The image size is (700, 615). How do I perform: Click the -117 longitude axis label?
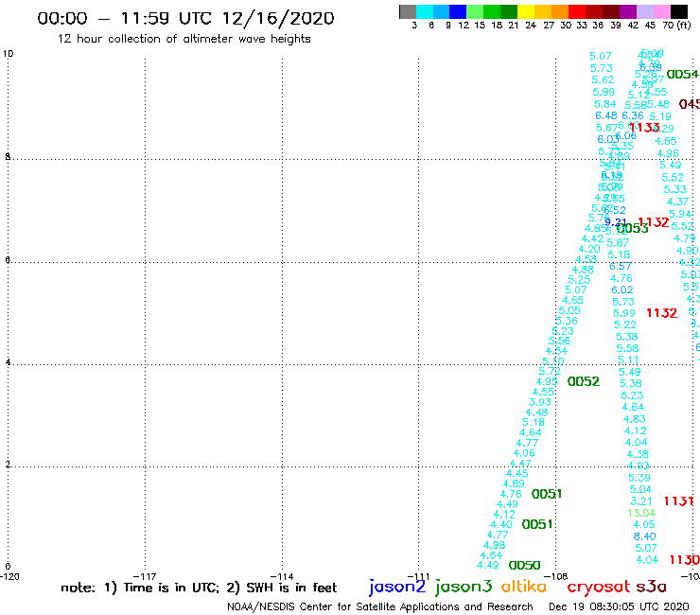click(x=145, y=576)
